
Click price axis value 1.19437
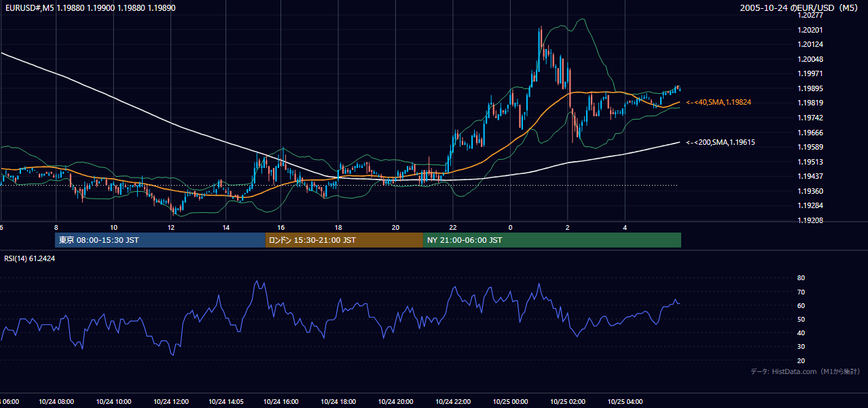(811, 176)
